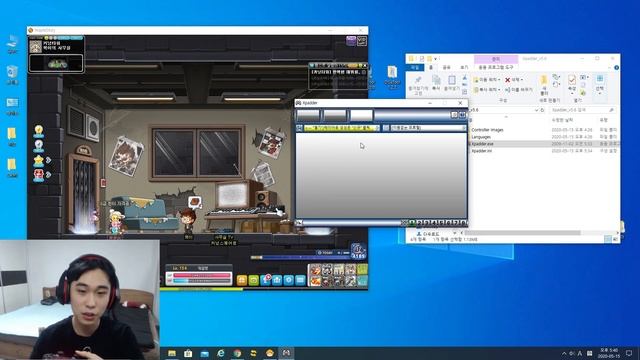
Task: Select the Controller Images folder
Action: coord(487,130)
